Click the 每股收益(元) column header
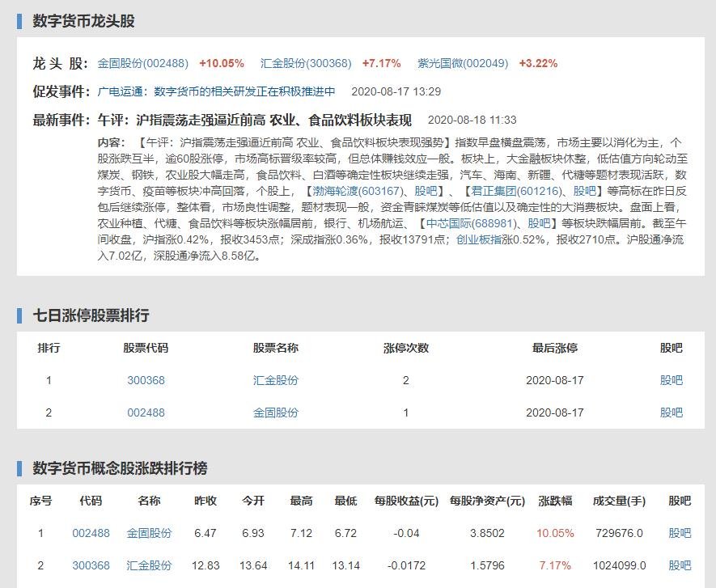 [x=406, y=501]
